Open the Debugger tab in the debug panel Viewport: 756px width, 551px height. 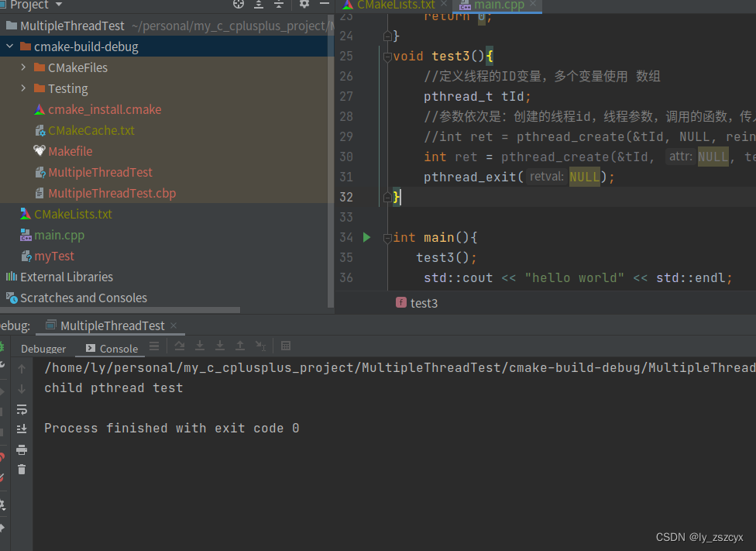tap(43, 349)
